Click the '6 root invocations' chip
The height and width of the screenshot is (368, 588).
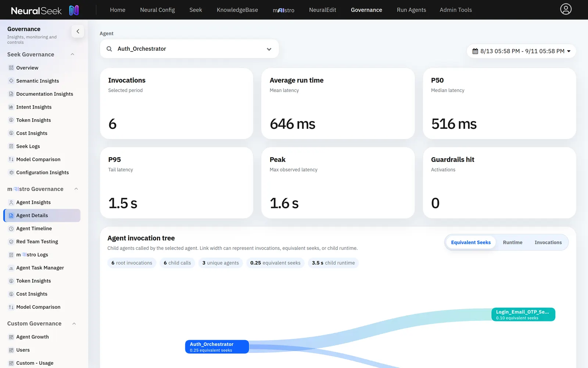(132, 263)
